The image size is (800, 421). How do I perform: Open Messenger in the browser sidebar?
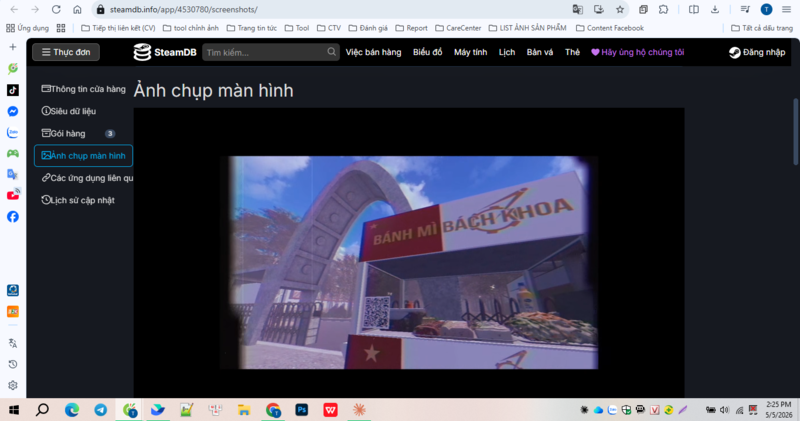pyautogui.click(x=13, y=111)
